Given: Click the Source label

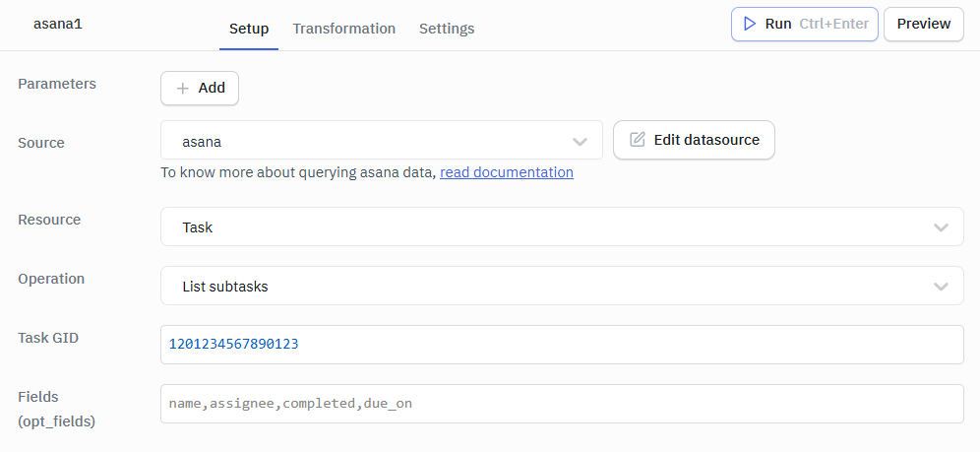Looking at the screenshot, I should coord(41,143).
